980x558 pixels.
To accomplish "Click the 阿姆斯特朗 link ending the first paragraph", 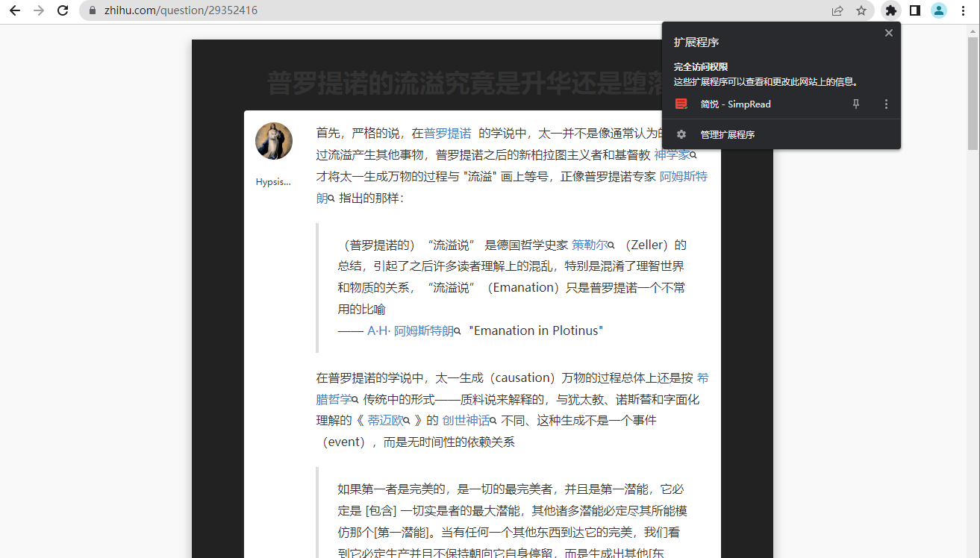I will point(511,187).
